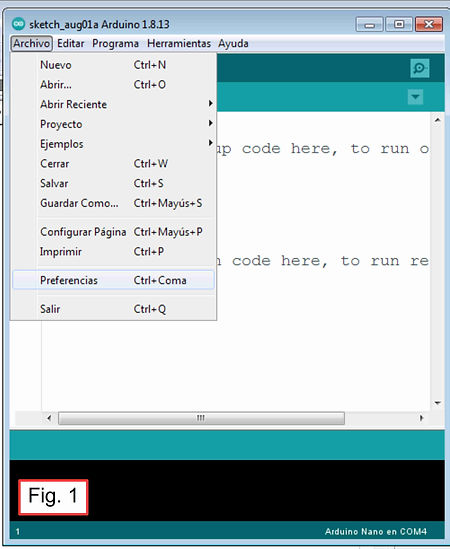Choose Salir to quit Arduino
This screenshot has height=549, width=450.
113,309
